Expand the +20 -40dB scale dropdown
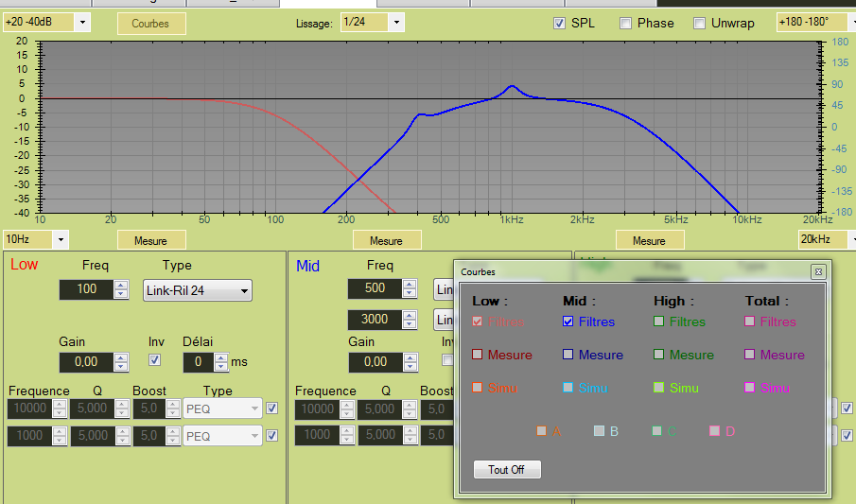 80,22
